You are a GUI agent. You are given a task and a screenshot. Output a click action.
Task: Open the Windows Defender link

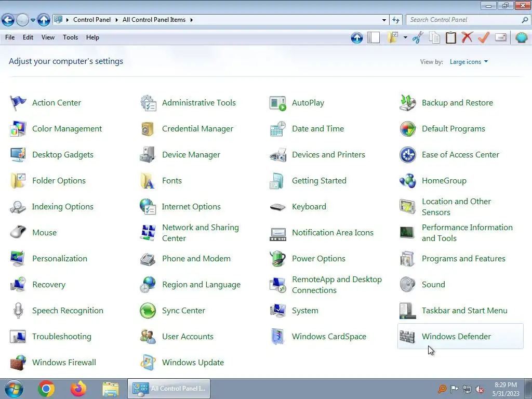456,337
